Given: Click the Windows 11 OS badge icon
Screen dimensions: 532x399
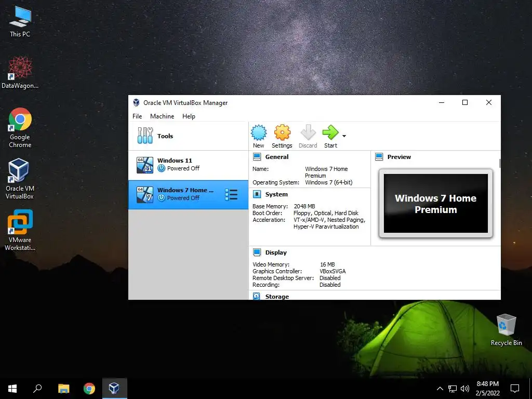Looking at the screenshot, I should tap(145, 165).
